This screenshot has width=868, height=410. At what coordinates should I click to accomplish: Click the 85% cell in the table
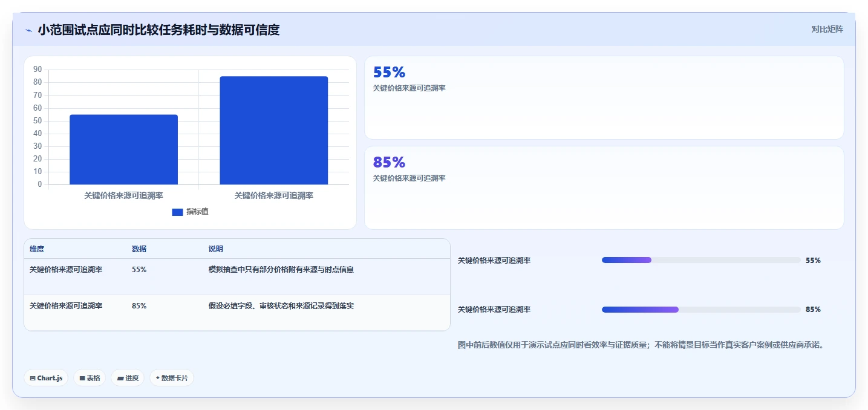[139, 306]
